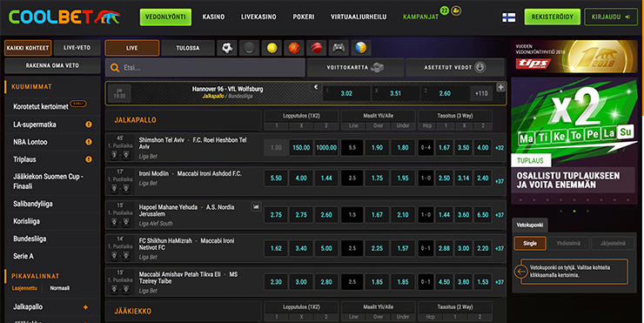Click into the Etsi search field
Image resolution: width=644 pixels, height=323 pixels.
[x=205, y=67]
